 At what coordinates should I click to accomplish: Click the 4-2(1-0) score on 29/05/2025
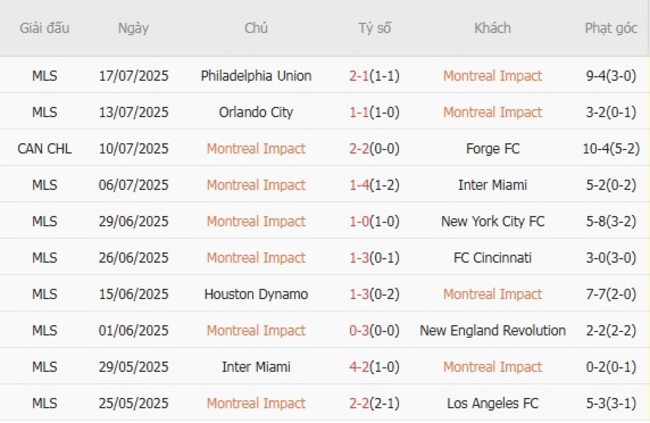point(375,367)
